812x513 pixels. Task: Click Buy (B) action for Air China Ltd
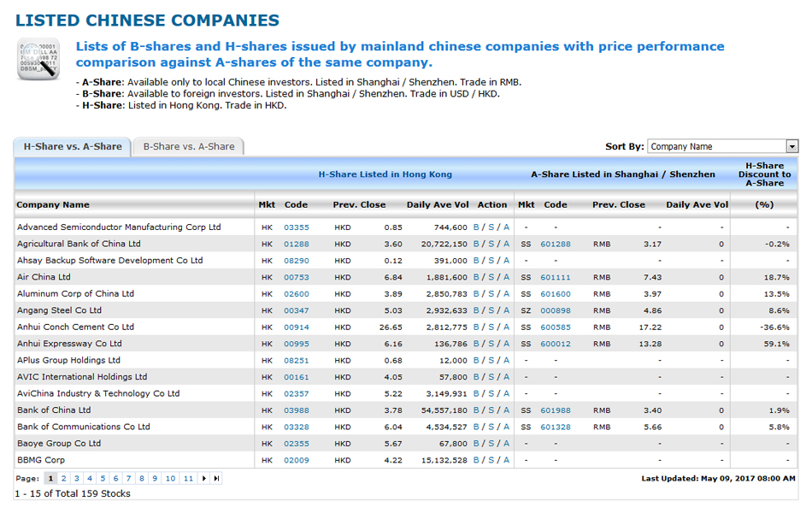coord(476,277)
